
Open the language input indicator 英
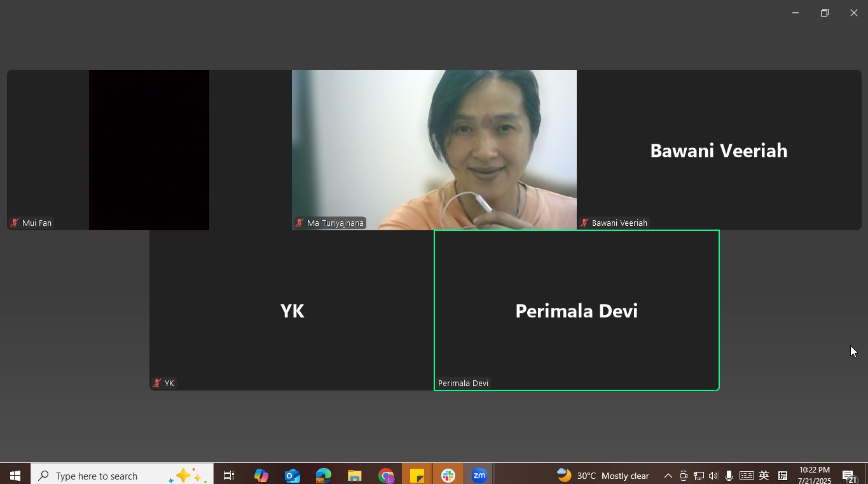coord(764,476)
